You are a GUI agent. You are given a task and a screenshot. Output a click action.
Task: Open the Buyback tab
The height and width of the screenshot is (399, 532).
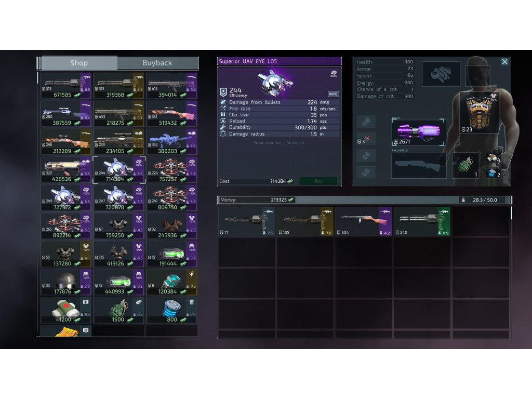point(157,63)
